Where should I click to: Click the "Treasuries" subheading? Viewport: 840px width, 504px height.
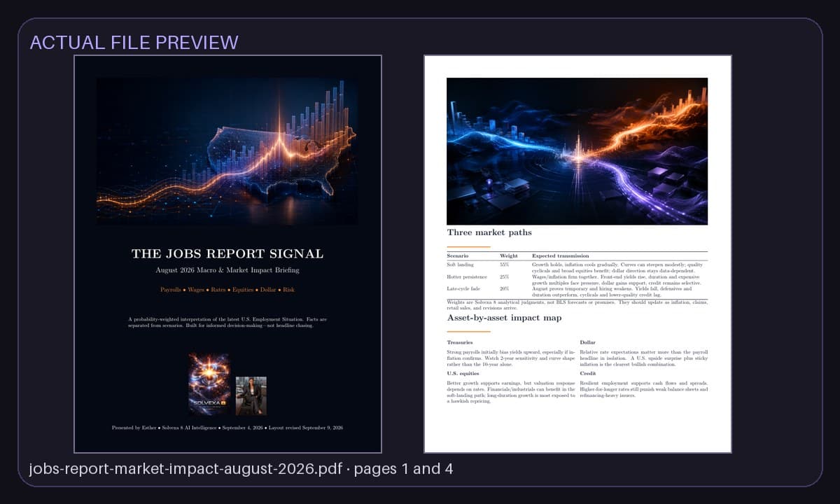tap(460, 342)
